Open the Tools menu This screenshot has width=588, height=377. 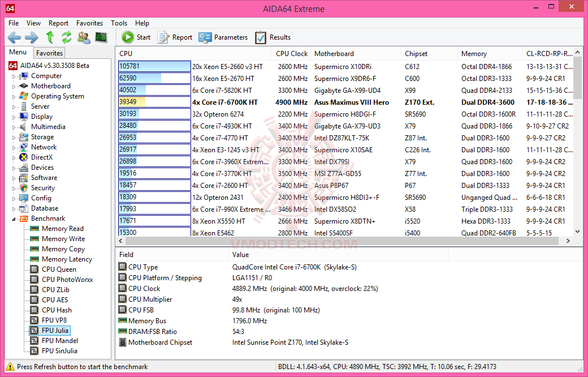119,23
